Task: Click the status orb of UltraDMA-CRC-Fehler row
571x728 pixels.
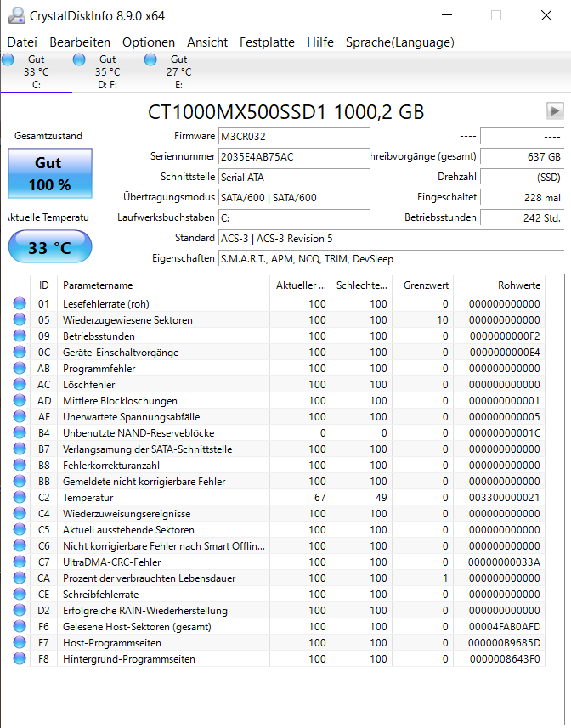Action: click(20, 562)
